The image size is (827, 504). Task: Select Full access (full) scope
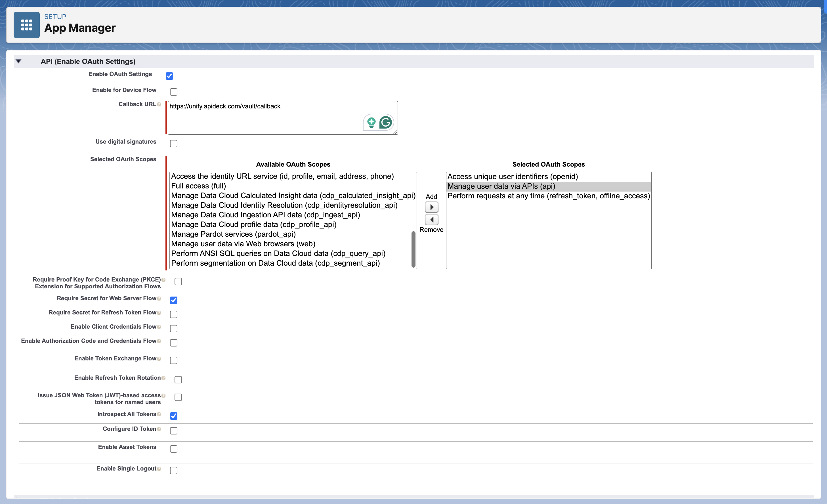[291, 186]
